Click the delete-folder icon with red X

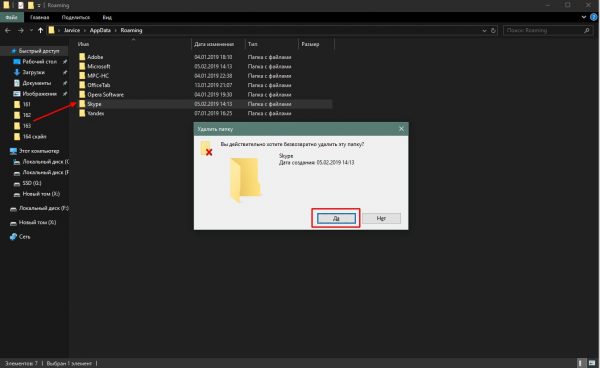[206, 148]
